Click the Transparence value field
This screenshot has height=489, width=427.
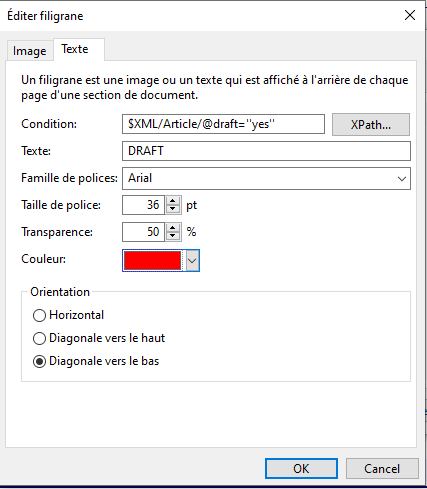[x=143, y=232]
